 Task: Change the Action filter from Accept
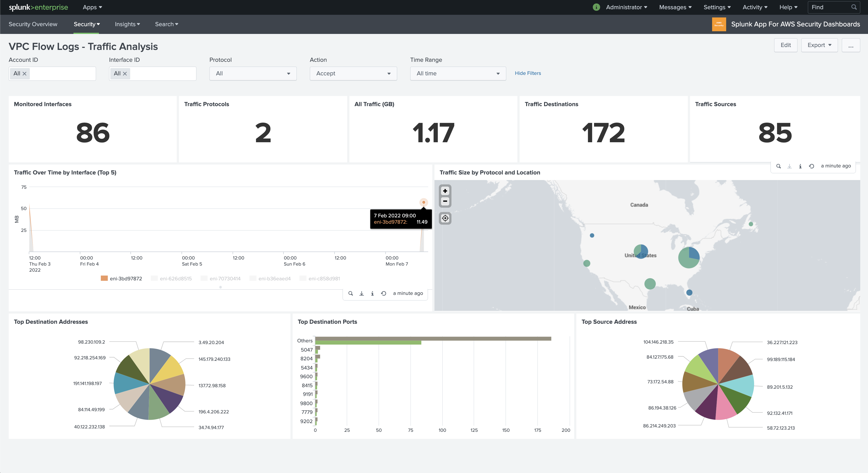pos(353,73)
